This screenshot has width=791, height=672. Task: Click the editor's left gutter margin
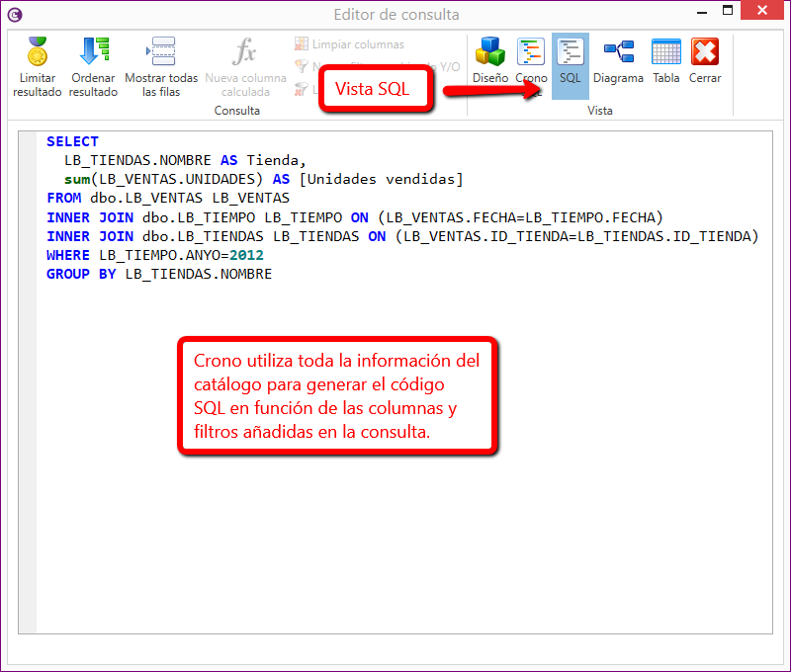tap(27, 395)
